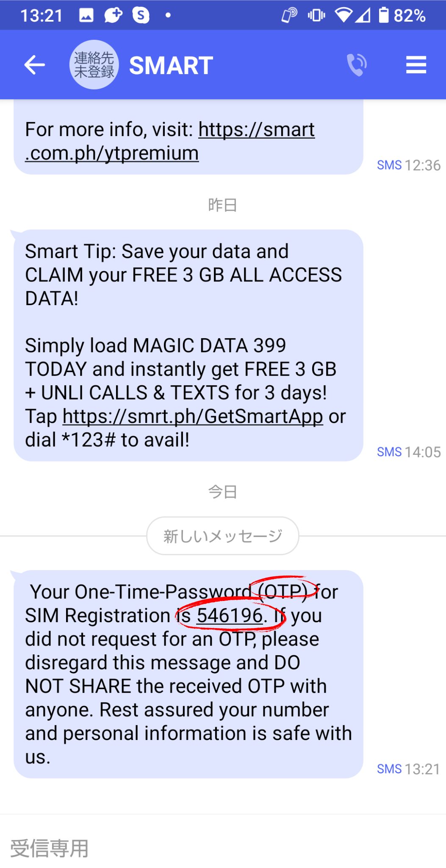The width and height of the screenshot is (446, 868).
Task: Tap the chat plus notification icon
Action: pyautogui.click(x=113, y=15)
